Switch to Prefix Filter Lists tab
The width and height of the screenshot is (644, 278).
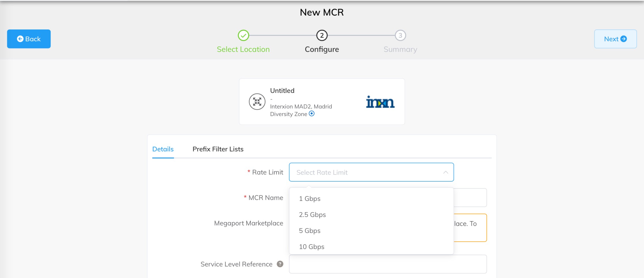point(218,149)
